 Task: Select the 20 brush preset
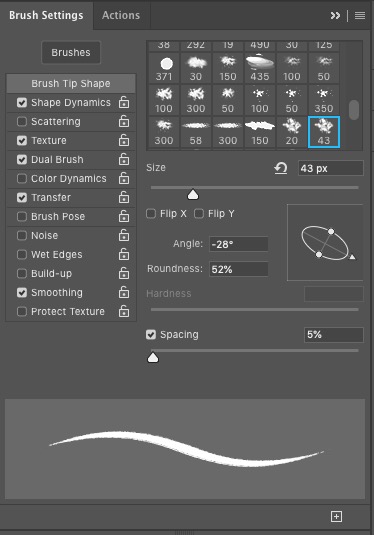(292, 132)
